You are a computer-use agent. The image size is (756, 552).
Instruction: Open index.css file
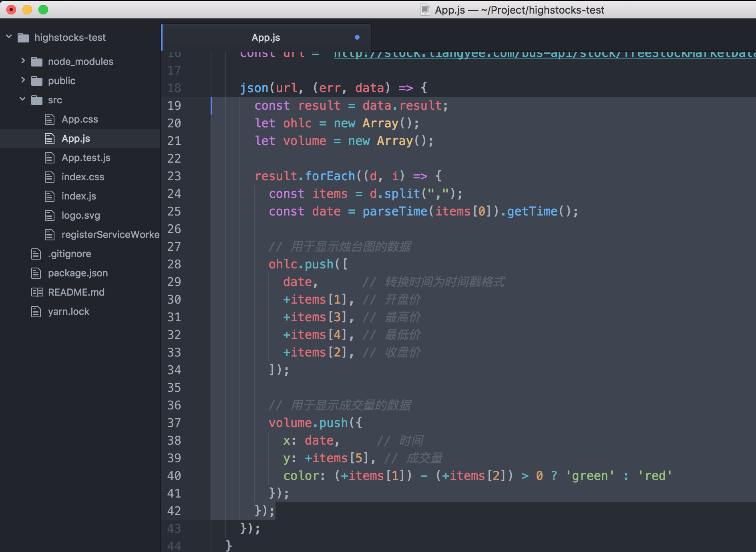tap(82, 177)
